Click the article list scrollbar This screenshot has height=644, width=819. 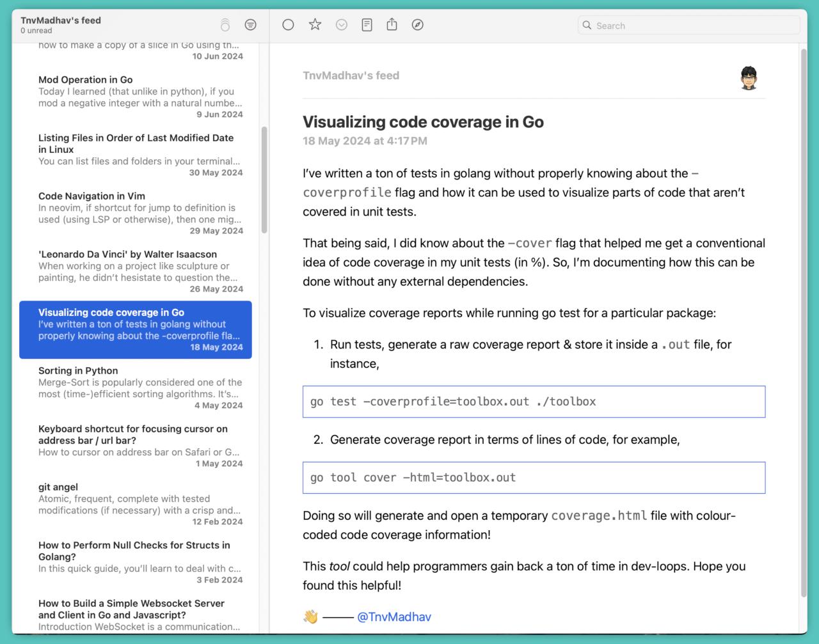(264, 180)
